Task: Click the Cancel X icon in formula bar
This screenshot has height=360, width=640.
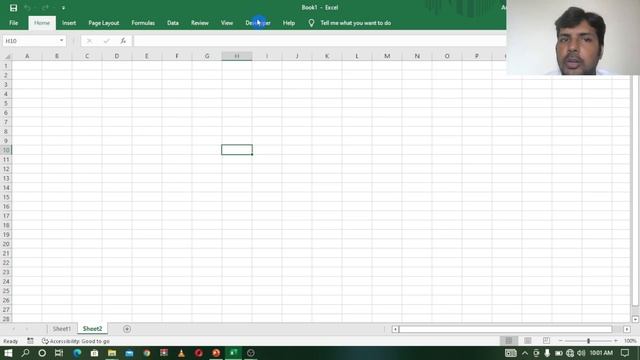Action: [89, 41]
